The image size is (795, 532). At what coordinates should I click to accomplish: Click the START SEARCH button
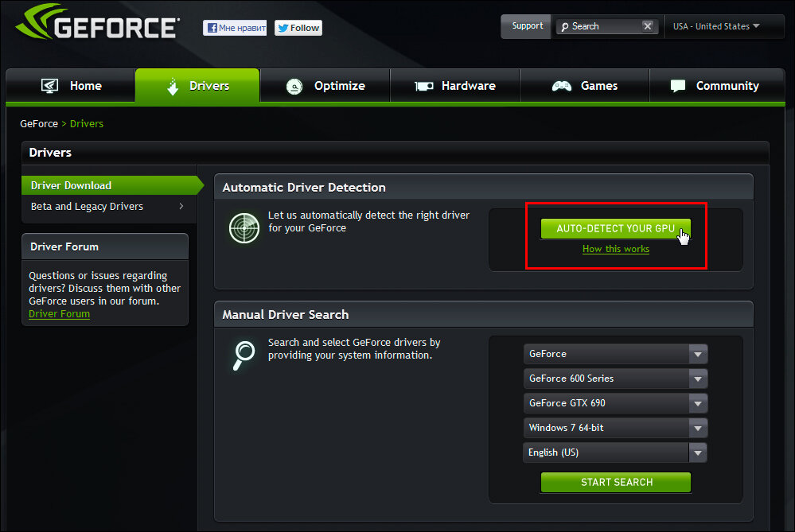click(x=615, y=483)
